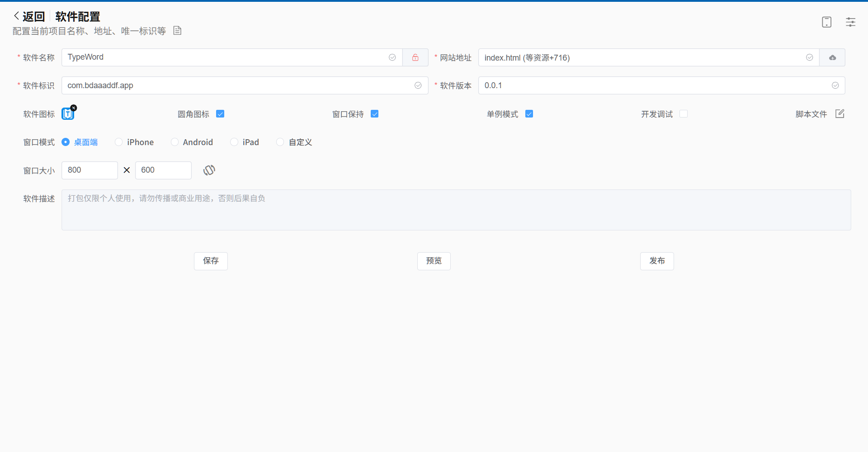Open the settings sliders icon at top right

850,22
